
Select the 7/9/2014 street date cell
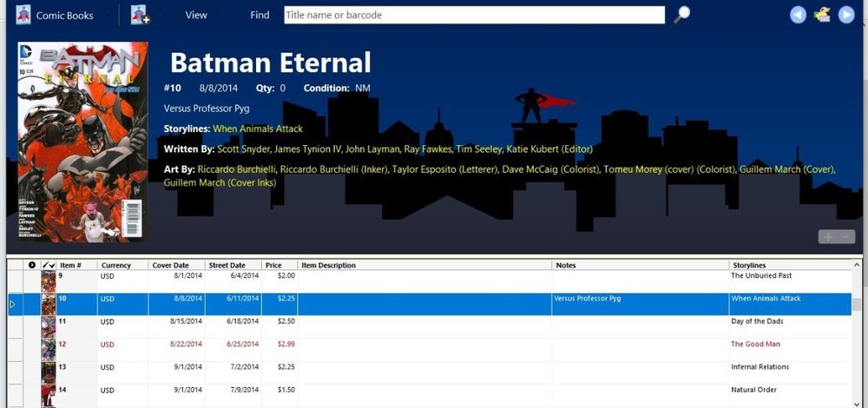point(233,395)
